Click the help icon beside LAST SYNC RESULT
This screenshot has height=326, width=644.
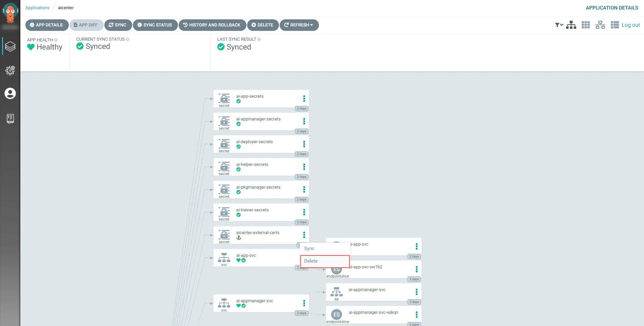pyautogui.click(x=259, y=39)
